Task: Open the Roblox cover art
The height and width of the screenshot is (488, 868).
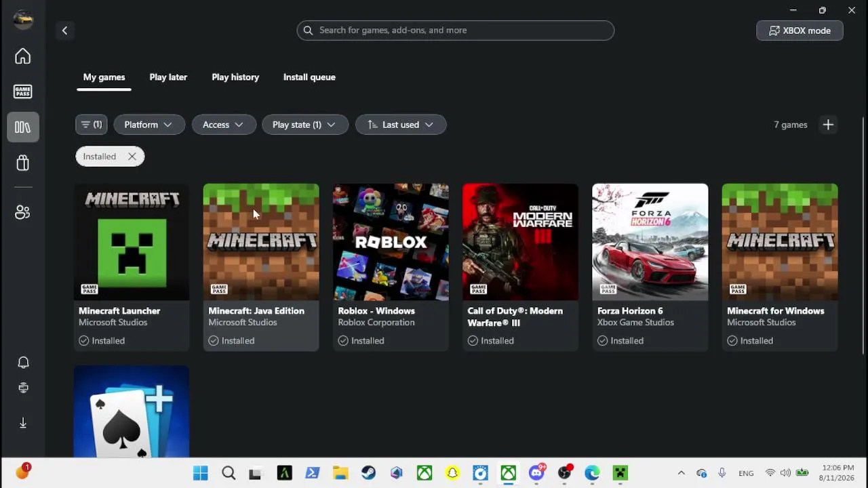Action: 391,242
